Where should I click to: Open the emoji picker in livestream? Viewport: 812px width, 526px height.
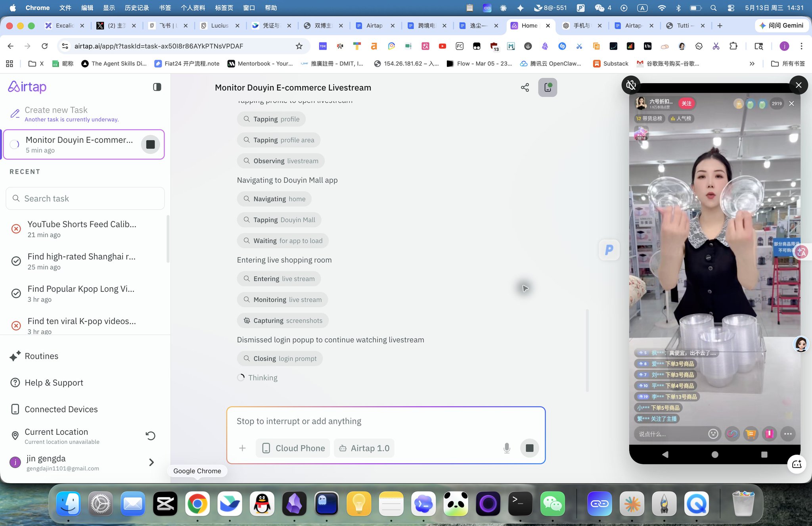click(713, 434)
